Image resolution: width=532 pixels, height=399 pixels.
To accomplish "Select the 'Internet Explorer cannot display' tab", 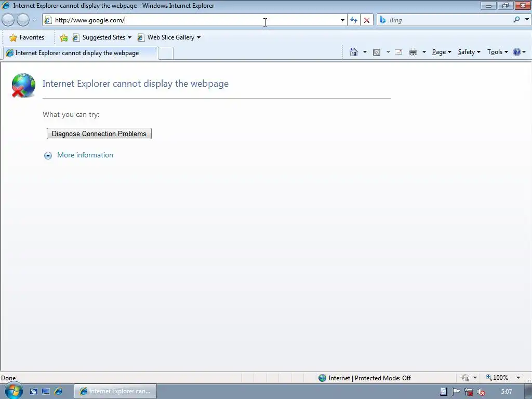I will [x=80, y=53].
